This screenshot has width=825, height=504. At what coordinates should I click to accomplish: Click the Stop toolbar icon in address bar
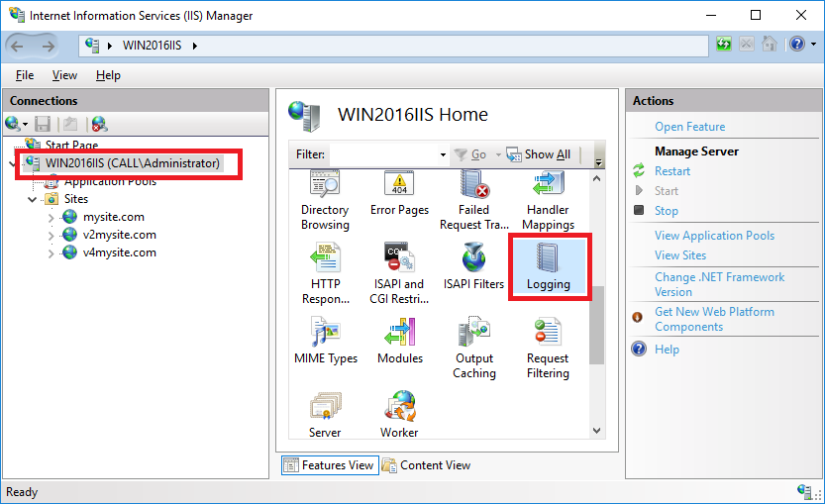pos(746,44)
